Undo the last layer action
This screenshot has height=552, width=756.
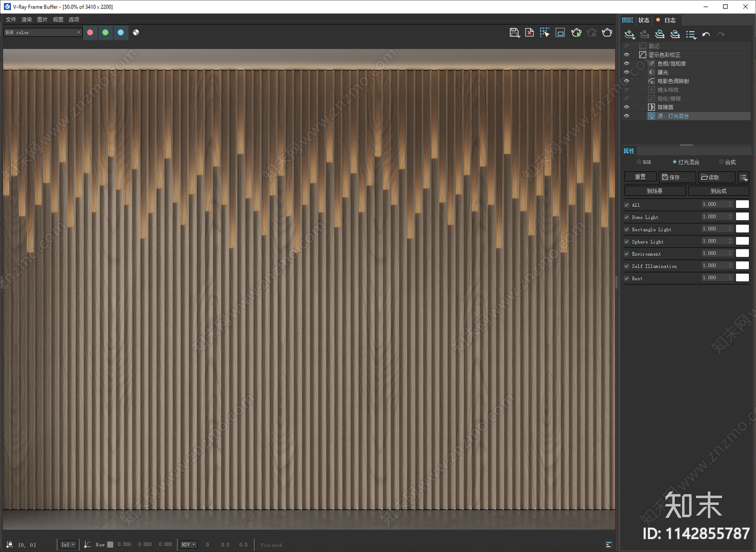click(706, 34)
